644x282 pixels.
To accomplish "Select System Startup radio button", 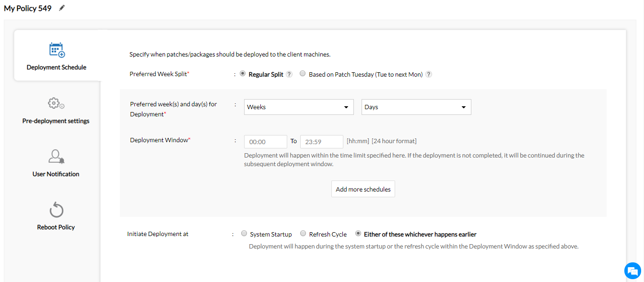I will [x=244, y=234].
